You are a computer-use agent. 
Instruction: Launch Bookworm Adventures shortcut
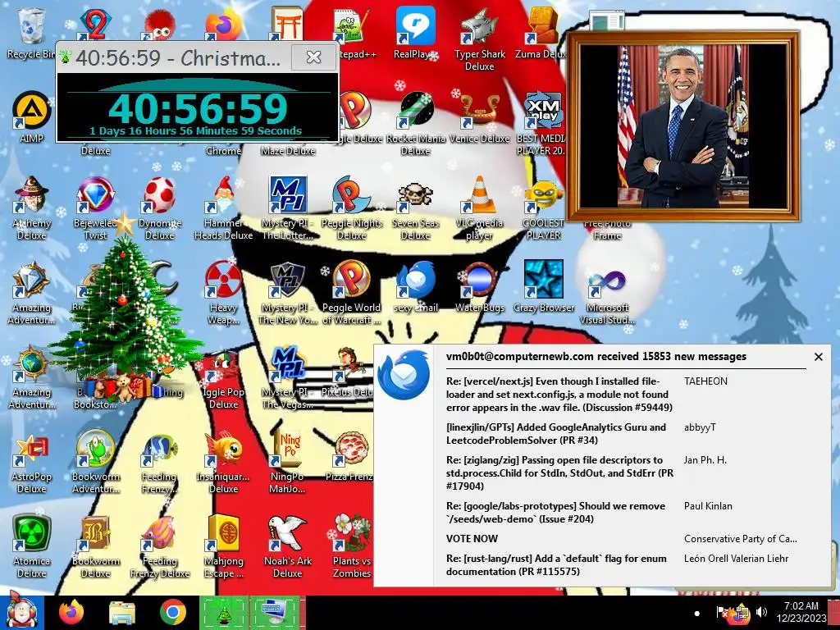coord(95,462)
